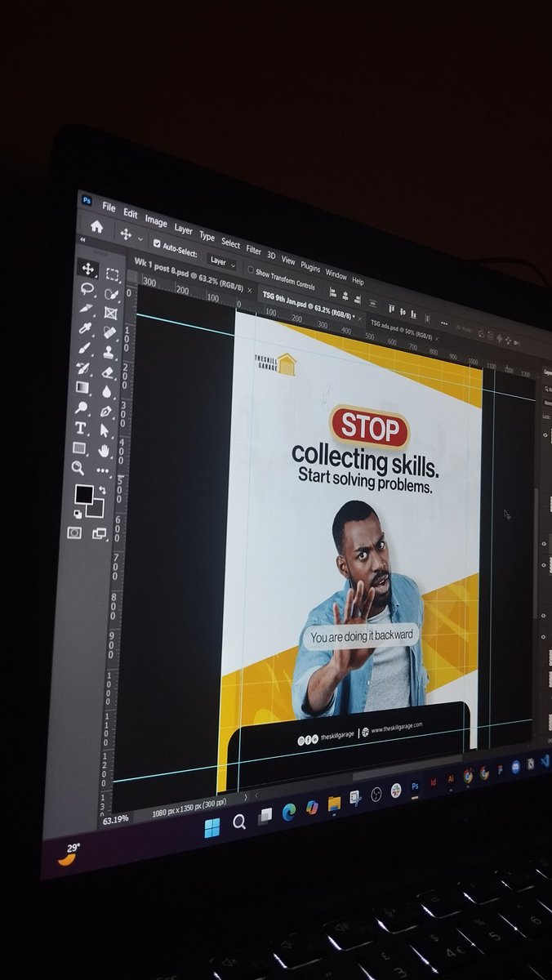Viewport: 552px width, 980px height.
Task: Open the Auto-Select Layer dropdown
Action: (x=221, y=261)
